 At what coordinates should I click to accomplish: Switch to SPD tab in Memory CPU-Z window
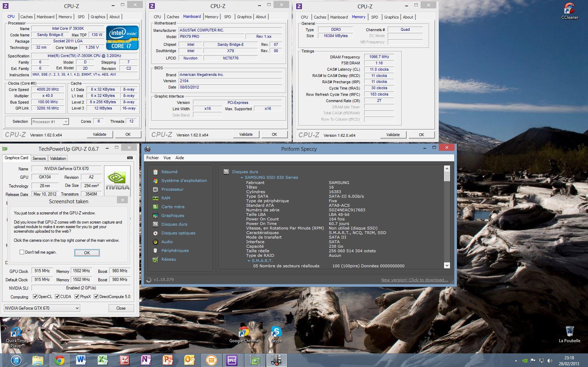coord(374,17)
